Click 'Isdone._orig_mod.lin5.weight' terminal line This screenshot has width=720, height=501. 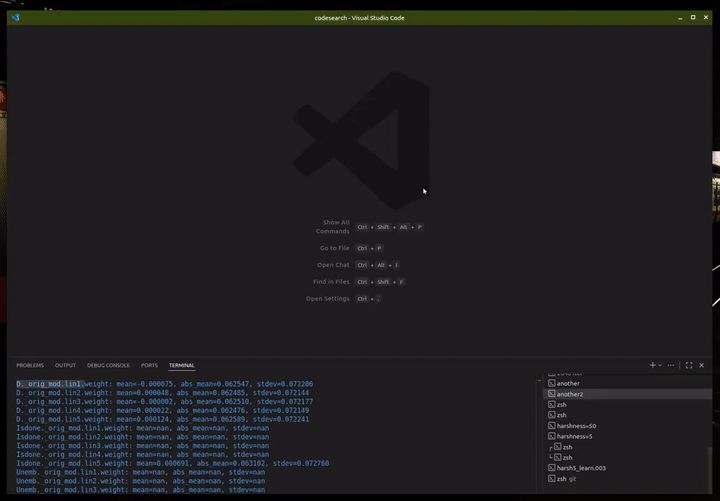pyautogui.click(x=173, y=463)
